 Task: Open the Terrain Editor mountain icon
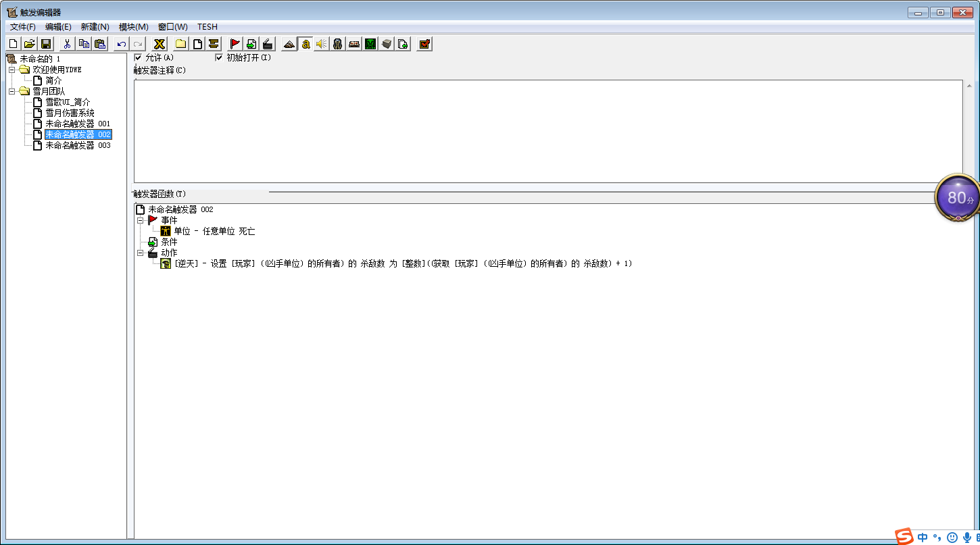pos(289,44)
